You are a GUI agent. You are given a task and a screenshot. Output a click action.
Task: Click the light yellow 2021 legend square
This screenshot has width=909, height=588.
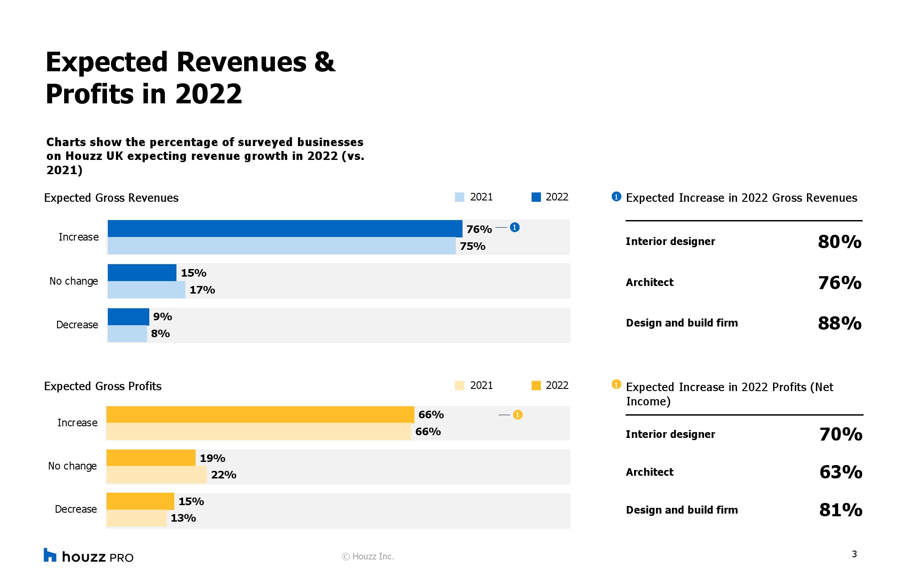pyautogui.click(x=459, y=386)
